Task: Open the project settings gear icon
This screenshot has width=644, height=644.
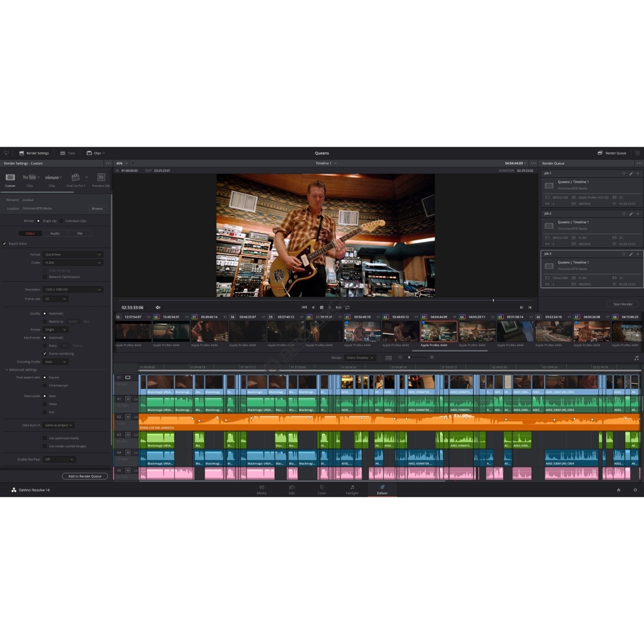Action: click(635, 490)
